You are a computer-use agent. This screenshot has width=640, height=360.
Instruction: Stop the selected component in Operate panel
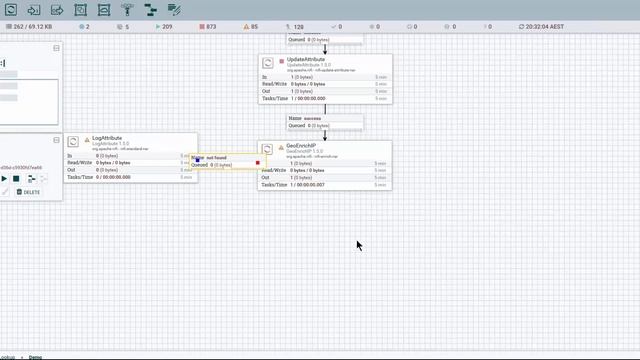pos(16,178)
